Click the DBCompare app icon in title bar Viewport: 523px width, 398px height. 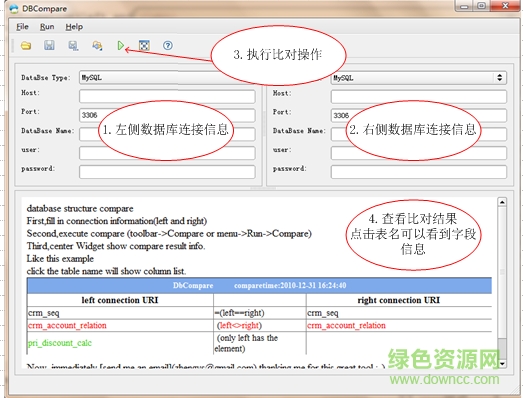[14, 8]
